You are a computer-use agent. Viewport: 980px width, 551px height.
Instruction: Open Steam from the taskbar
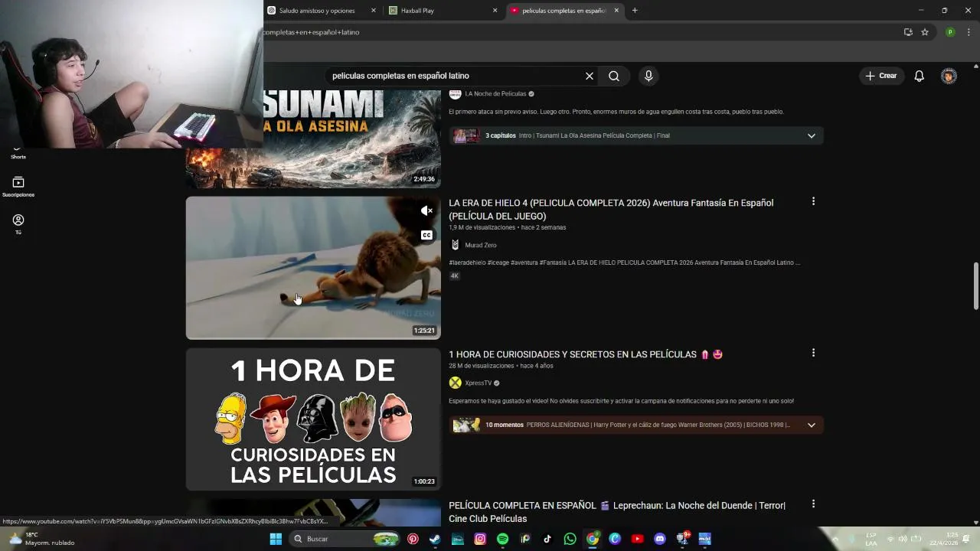(x=435, y=539)
